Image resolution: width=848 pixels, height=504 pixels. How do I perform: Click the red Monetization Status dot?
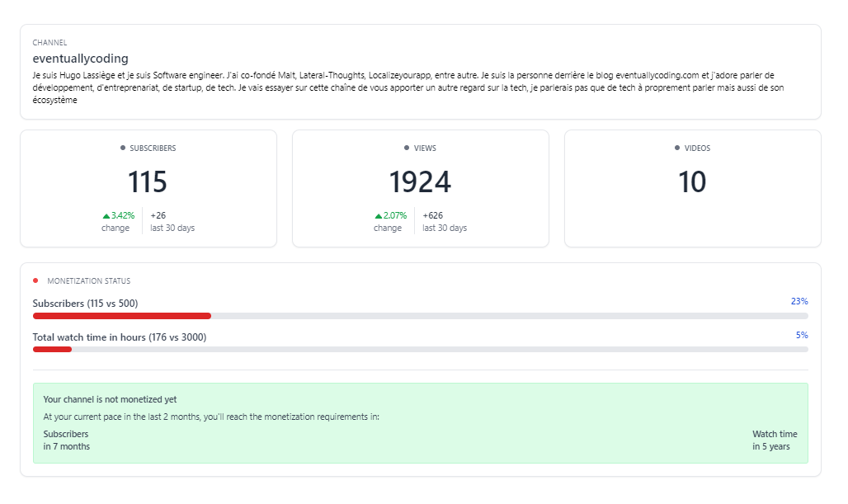coord(35,280)
